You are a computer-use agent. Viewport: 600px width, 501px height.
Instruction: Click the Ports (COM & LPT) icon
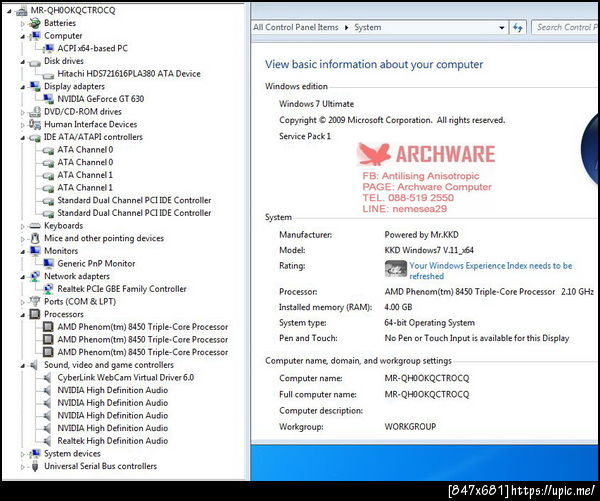[35, 302]
